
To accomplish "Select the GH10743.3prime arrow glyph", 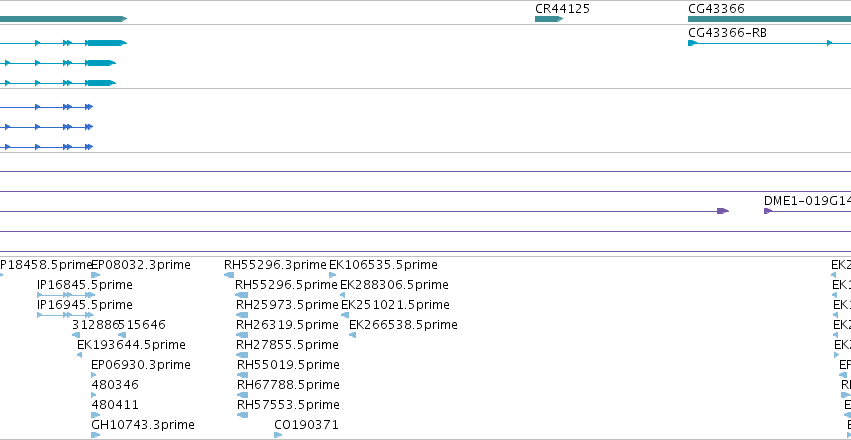I will coord(96,435).
